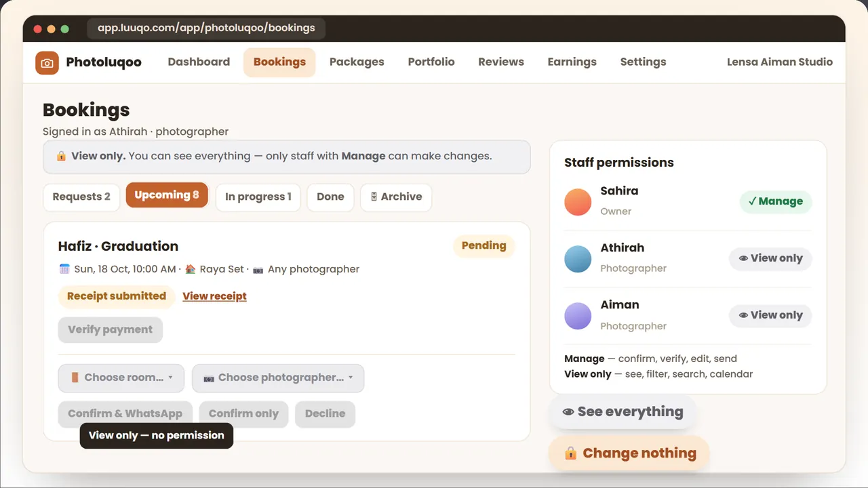Click the Photoluqoo camera logo icon

tap(47, 63)
